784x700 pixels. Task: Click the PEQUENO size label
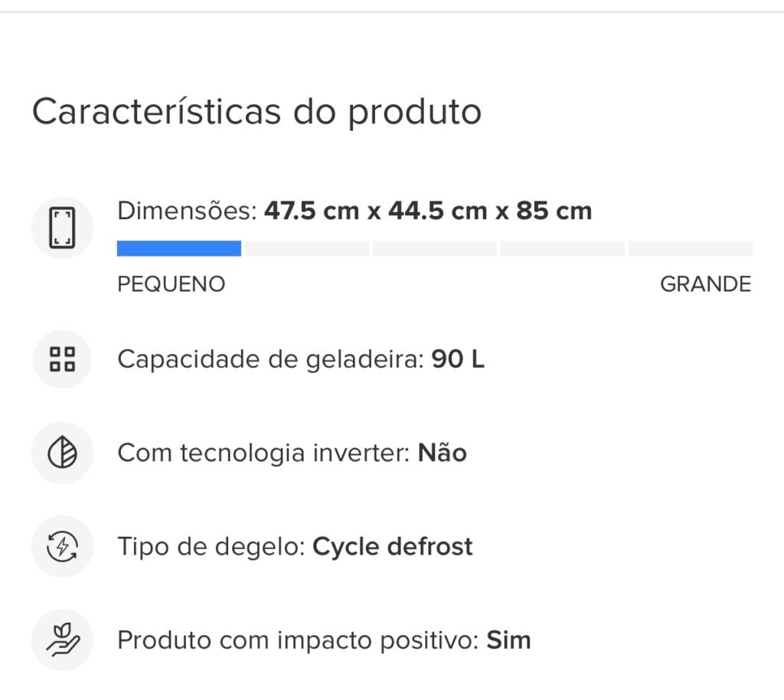(x=171, y=284)
